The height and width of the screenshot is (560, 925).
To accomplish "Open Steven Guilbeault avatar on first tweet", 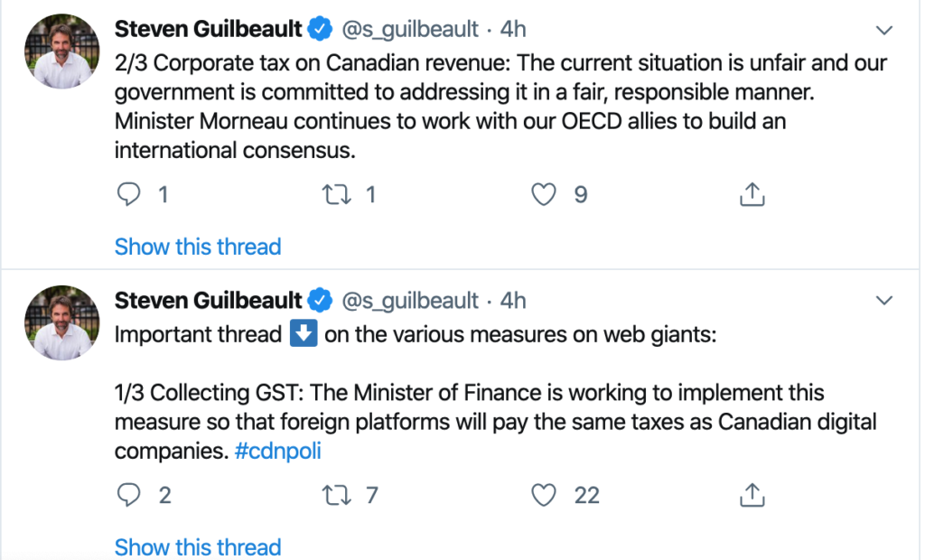I will tap(62, 51).
